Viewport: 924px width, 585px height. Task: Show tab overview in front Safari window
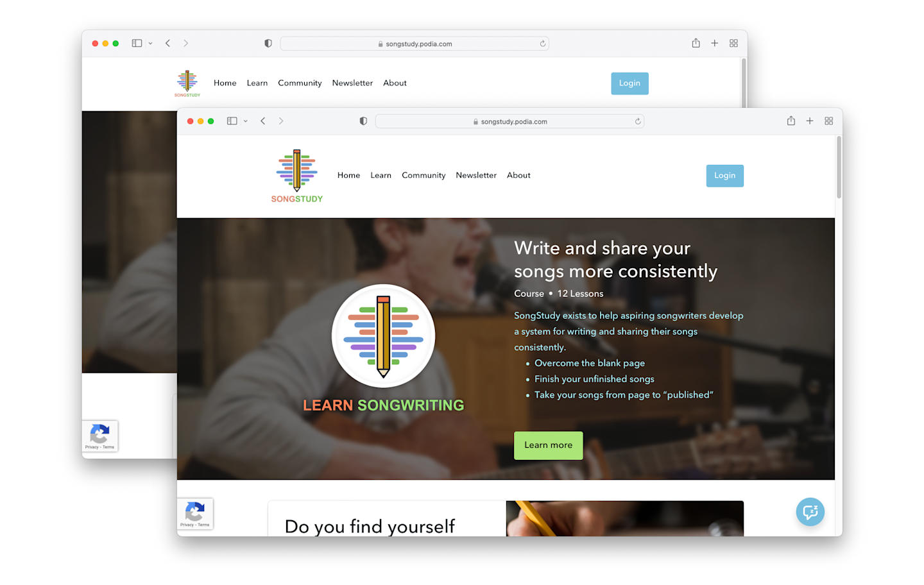point(829,121)
